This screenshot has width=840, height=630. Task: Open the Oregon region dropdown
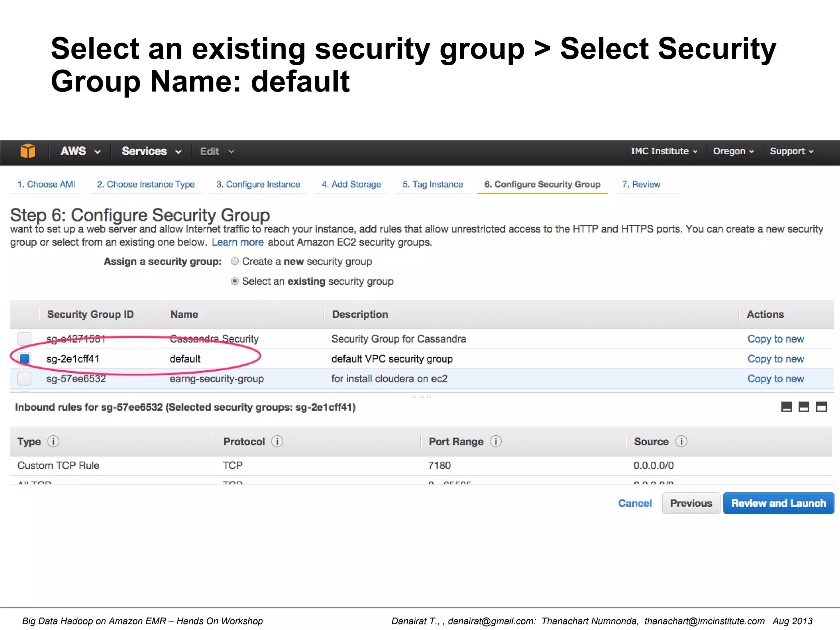733,151
